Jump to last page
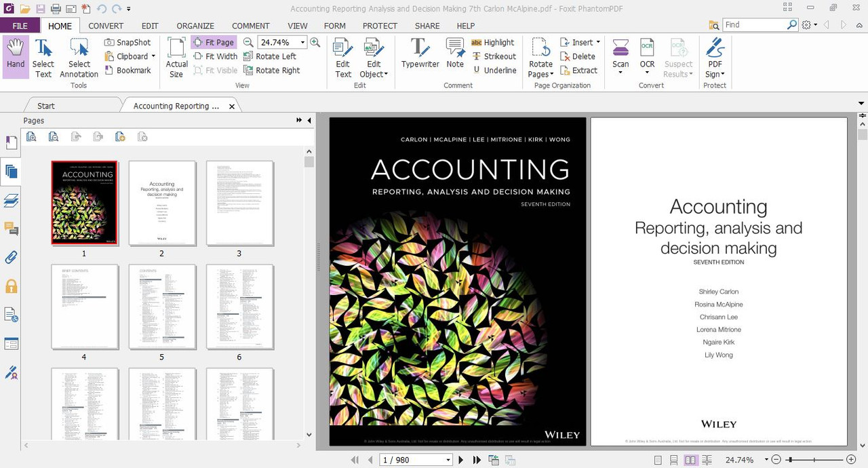Viewport: 868px width, 468px height. tap(477, 460)
